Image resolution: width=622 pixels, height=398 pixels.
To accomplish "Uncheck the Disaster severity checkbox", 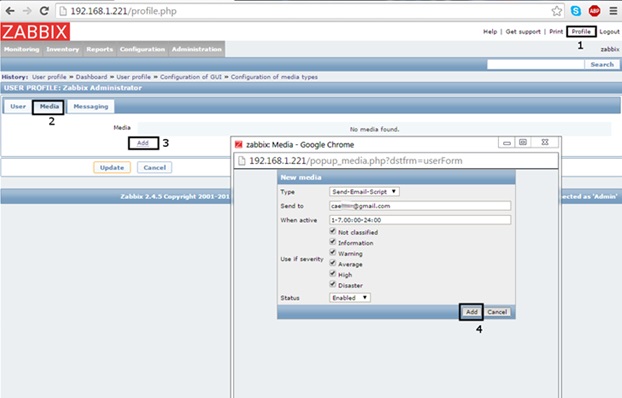I will 332,284.
